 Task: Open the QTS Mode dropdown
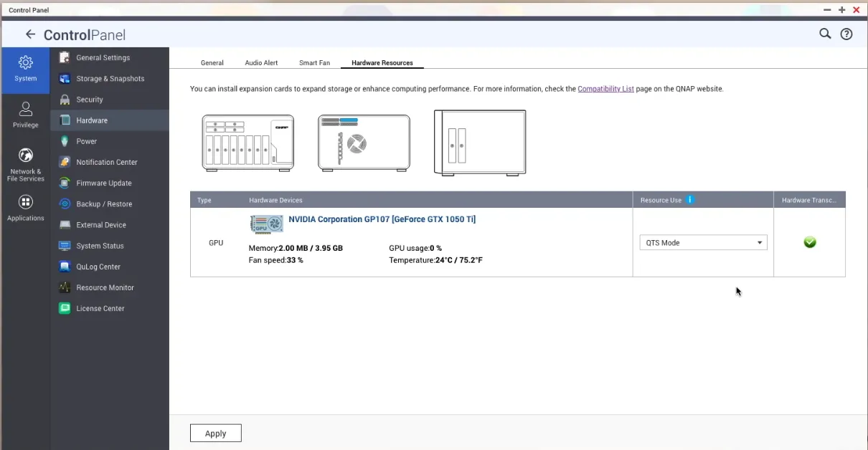702,242
